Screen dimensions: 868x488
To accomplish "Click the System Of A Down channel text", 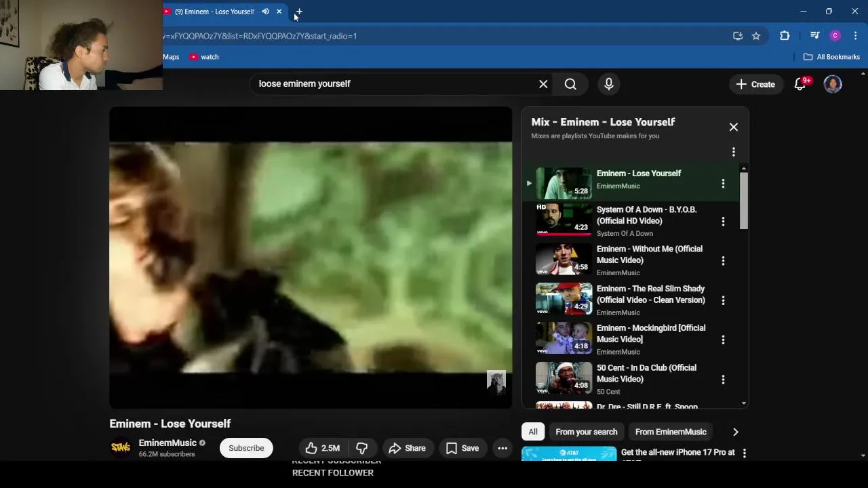I will 625,233.
